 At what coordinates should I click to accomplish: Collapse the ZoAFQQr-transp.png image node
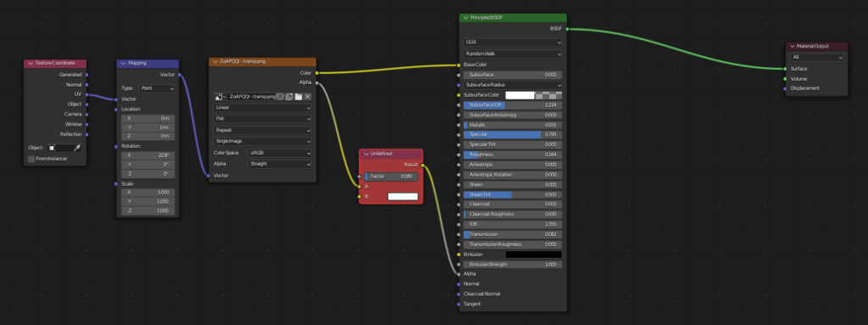[215, 62]
